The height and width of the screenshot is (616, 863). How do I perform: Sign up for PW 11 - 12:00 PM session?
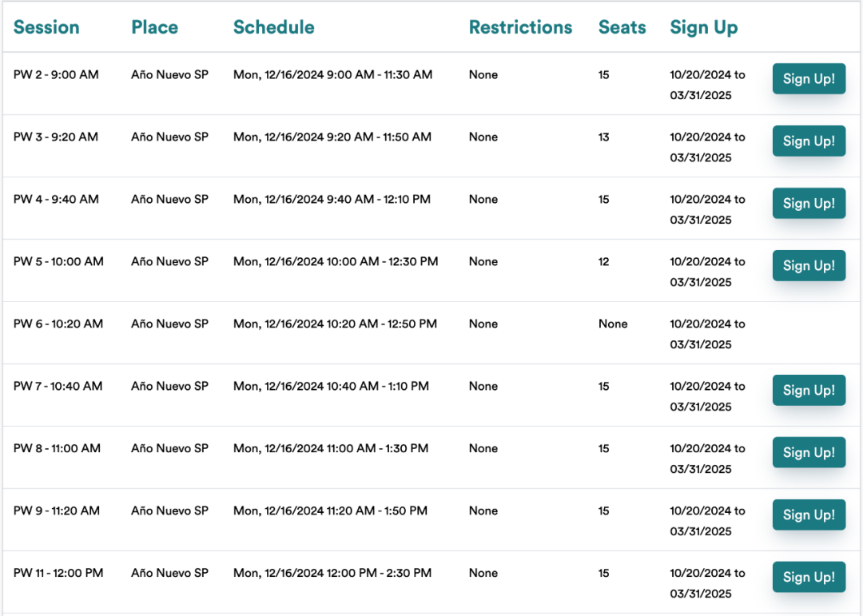coord(809,577)
